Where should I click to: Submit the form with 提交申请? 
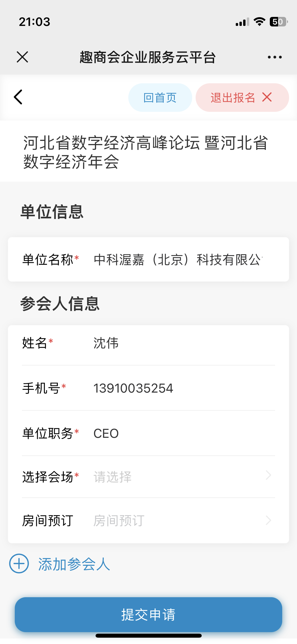[148, 614]
